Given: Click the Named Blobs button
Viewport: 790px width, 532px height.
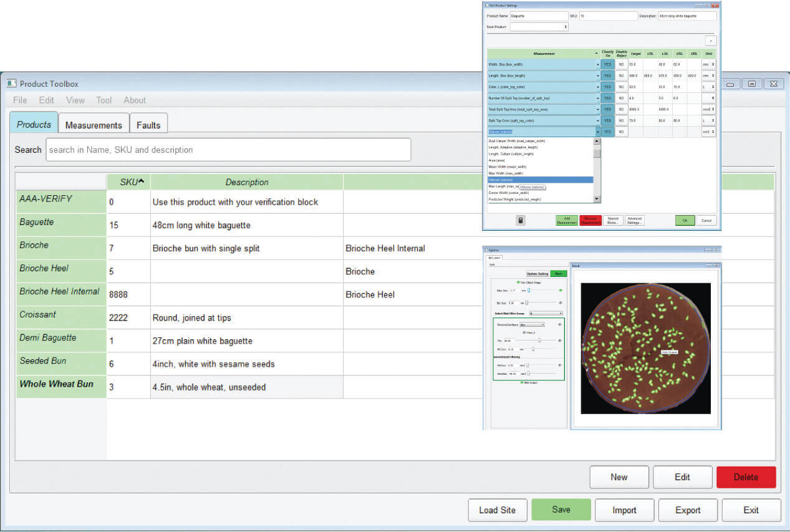Looking at the screenshot, I should (614, 220).
